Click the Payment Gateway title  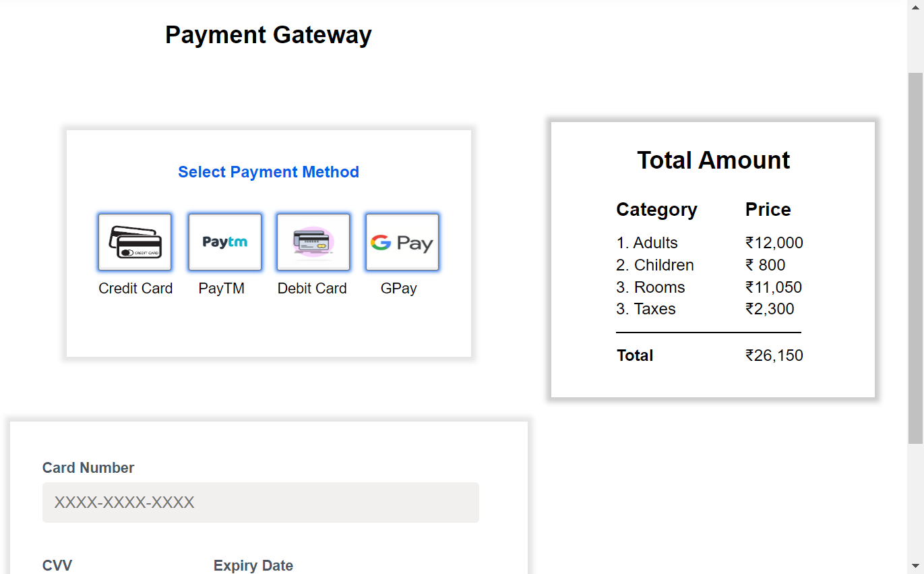[268, 34]
